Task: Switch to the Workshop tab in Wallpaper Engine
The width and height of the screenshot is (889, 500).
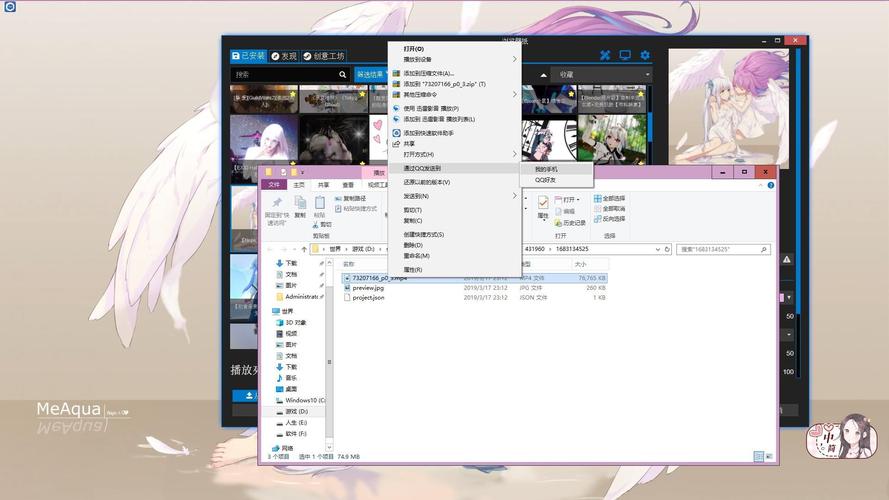Action: 324,56
